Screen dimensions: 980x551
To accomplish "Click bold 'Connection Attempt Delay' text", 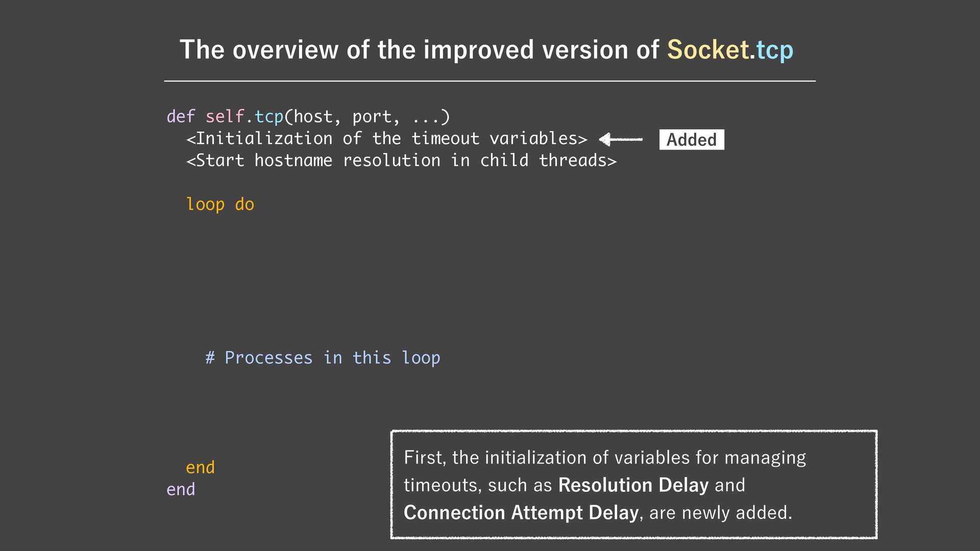I will point(521,512).
